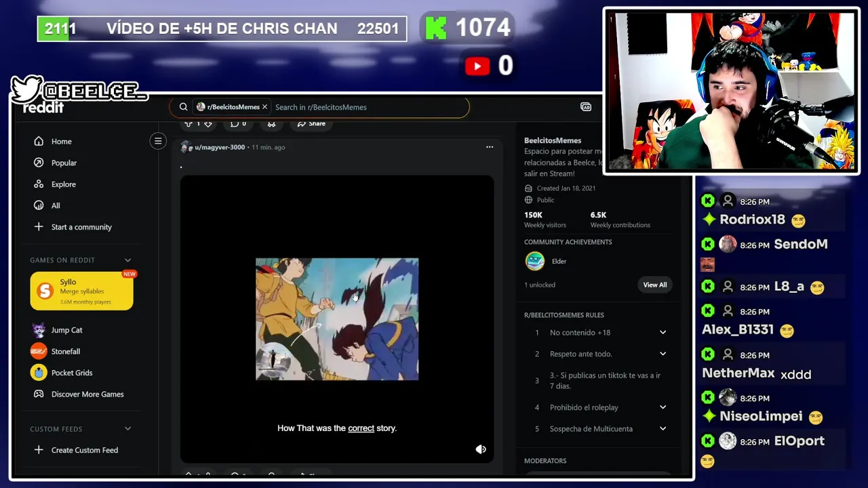Click chat username Rodriox18
Screen dimensions: 868x488
752,220
